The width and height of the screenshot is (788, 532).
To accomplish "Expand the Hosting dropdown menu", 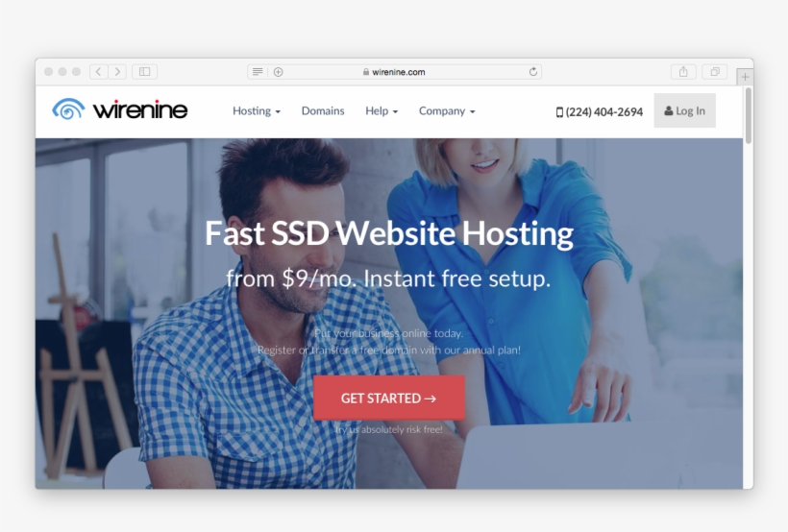I will (257, 111).
